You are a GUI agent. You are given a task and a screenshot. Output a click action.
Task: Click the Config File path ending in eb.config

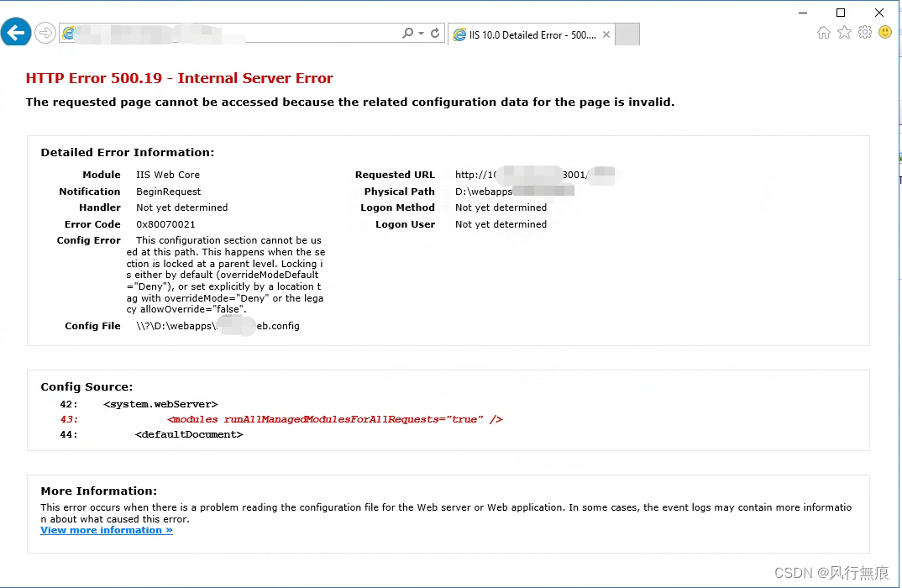(x=218, y=326)
